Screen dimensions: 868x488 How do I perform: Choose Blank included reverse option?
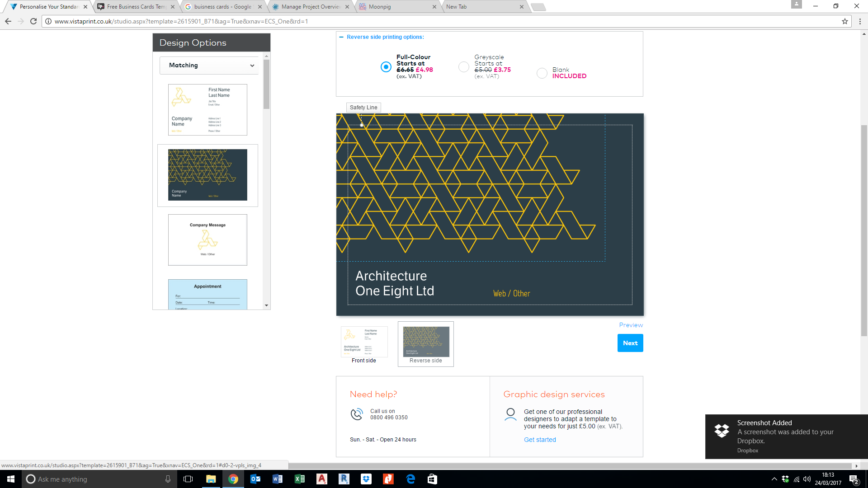pyautogui.click(x=542, y=73)
